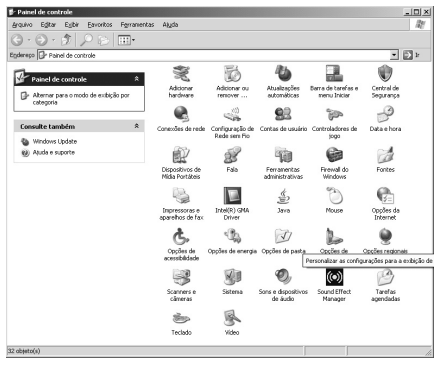Open Atualizações automáticas icon
Viewport: 443px width, 367px height.
point(283,74)
